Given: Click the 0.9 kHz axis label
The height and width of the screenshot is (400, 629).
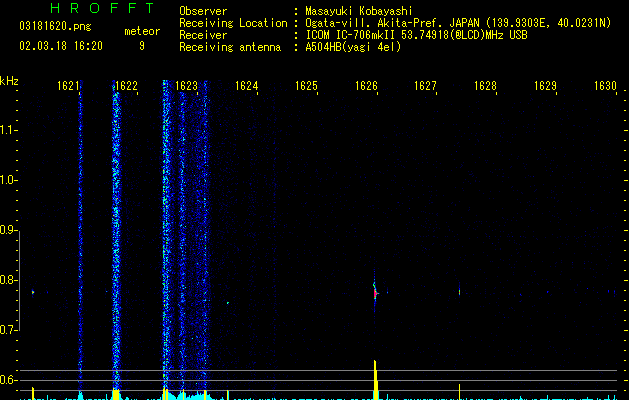Looking at the screenshot, I should pyautogui.click(x=8, y=230).
